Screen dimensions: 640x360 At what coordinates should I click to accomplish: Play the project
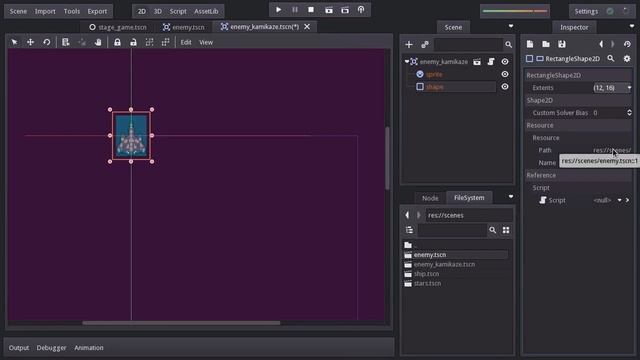point(278,10)
